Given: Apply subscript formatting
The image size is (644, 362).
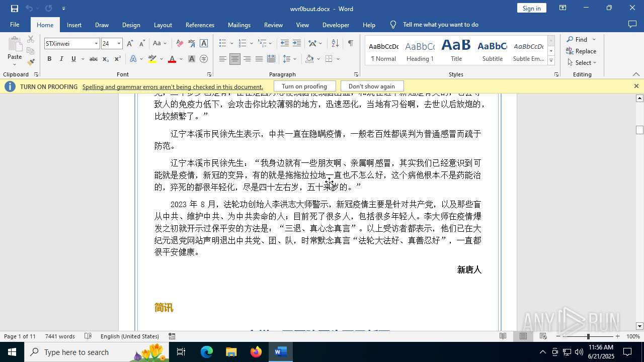Looking at the screenshot, I should 106,59.
